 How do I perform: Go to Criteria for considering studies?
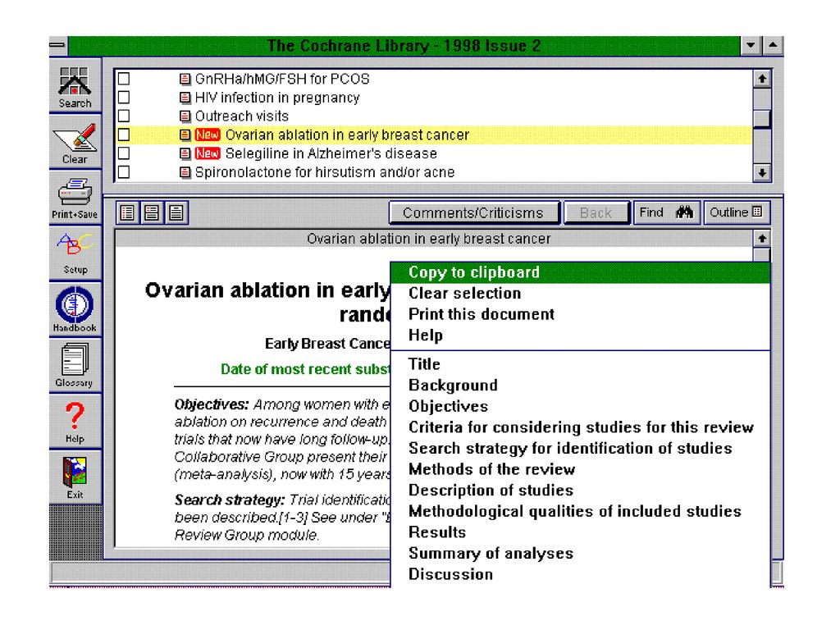[580, 427]
